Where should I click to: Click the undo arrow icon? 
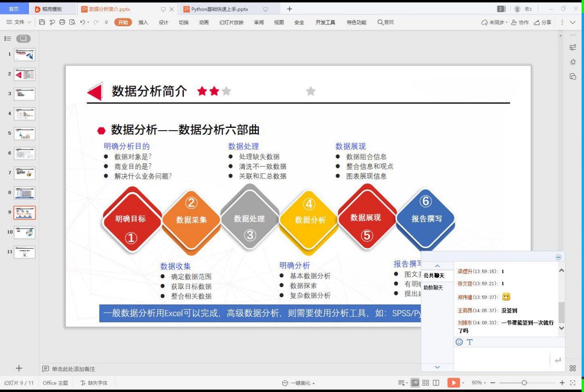click(82, 22)
